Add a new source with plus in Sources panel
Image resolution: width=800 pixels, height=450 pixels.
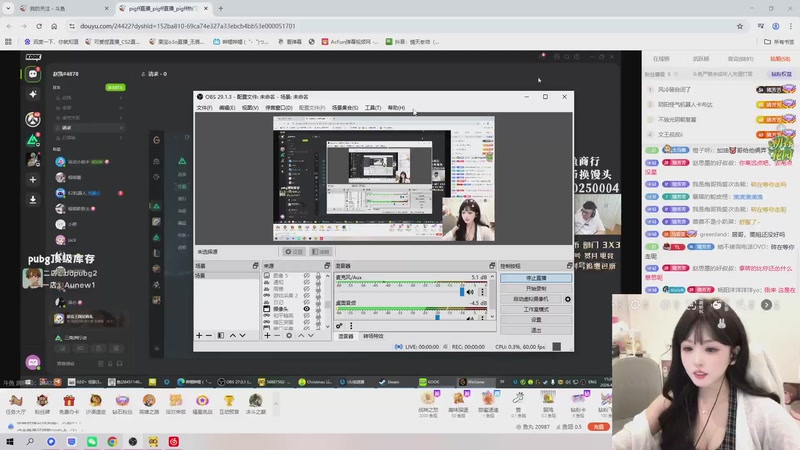click(x=267, y=335)
